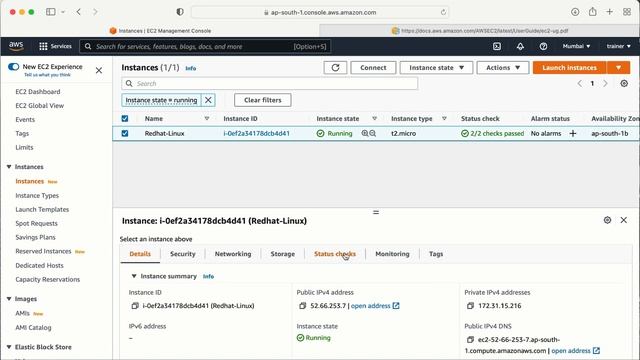The width and height of the screenshot is (640, 360).
Task: Add alarm plus icon for Redhat-Linux
Action: point(573,133)
